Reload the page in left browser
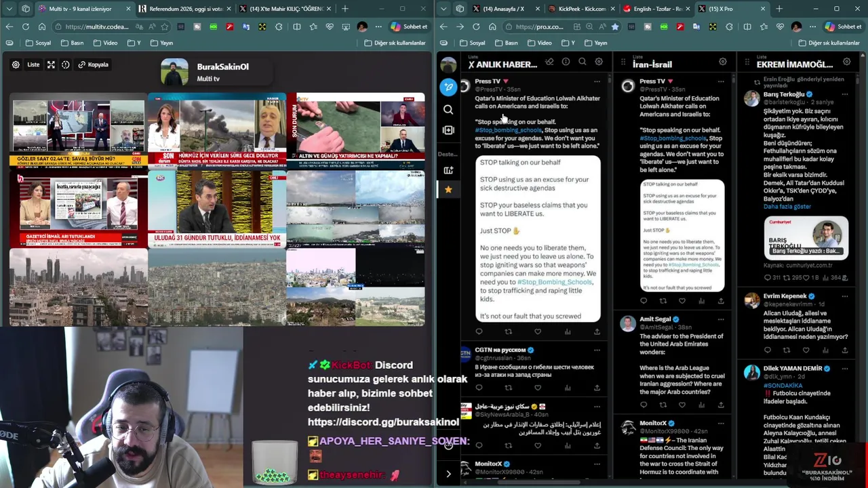868x488 pixels. 25,26
